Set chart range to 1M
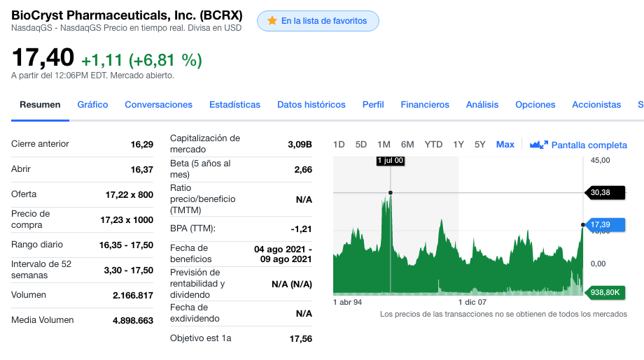 point(384,144)
